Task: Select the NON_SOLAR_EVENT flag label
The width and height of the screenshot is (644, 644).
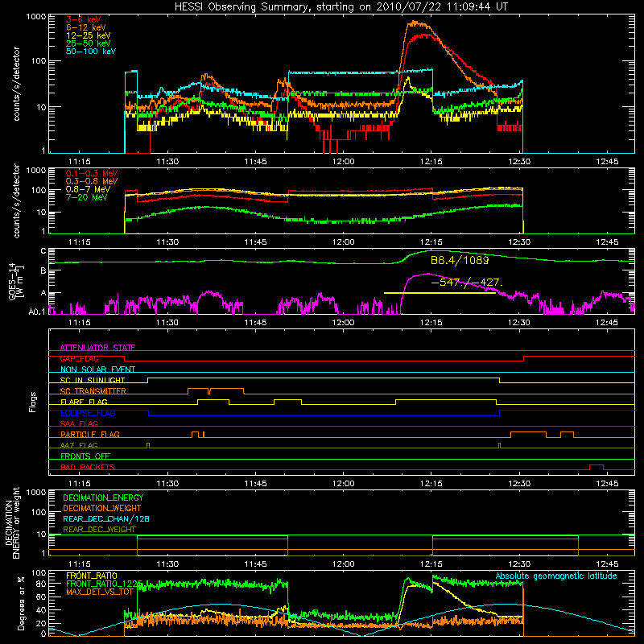Action: point(97,369)
